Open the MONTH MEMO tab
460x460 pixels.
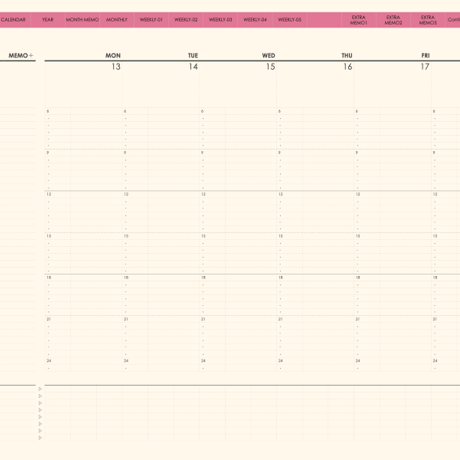pyautogui.click(x=82, y=20)
